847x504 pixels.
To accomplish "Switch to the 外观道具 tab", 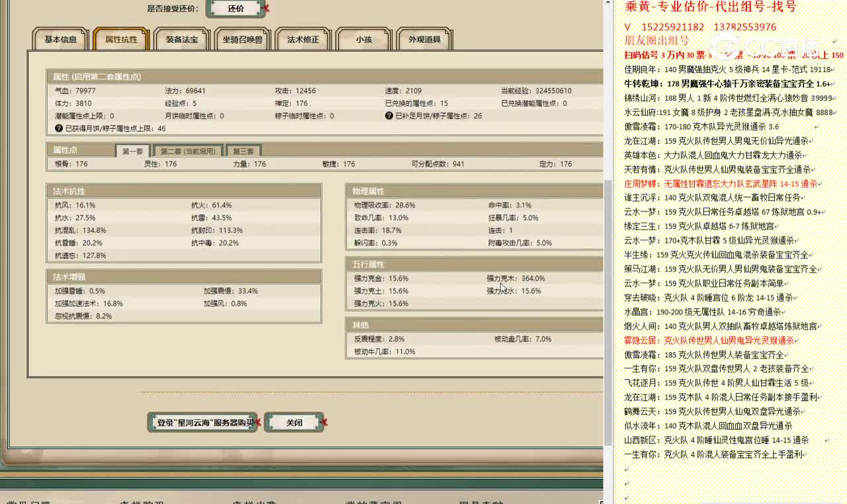I will [x=424, y=39].
